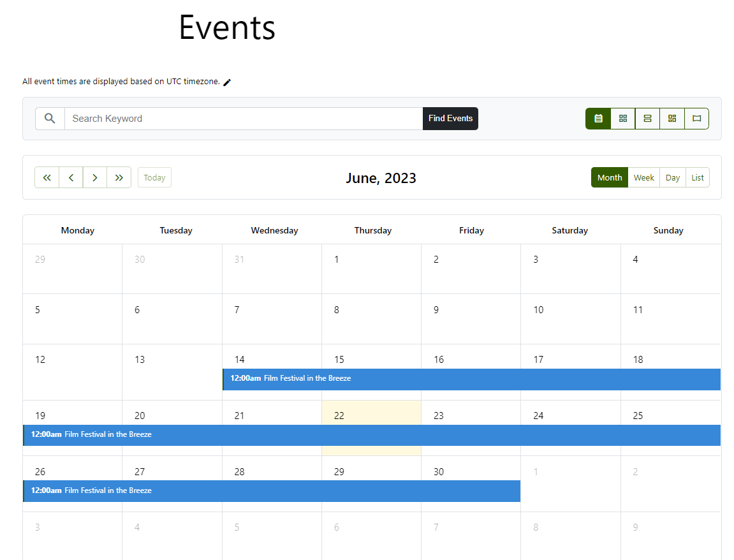The height and width of the screenshot is (560, 734).
Task: Select the highlighted June 22 calendar cell
Action: point(372,415)
